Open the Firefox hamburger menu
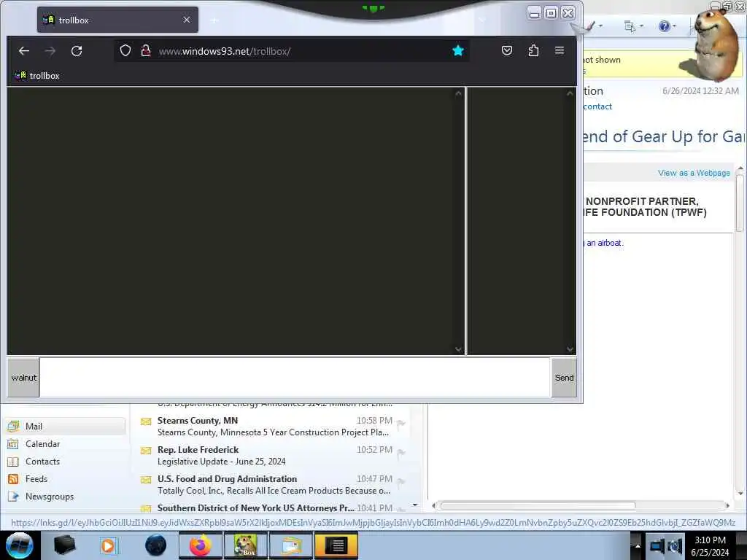The height and width of the screenshot is (560, 747). [560, 50]
